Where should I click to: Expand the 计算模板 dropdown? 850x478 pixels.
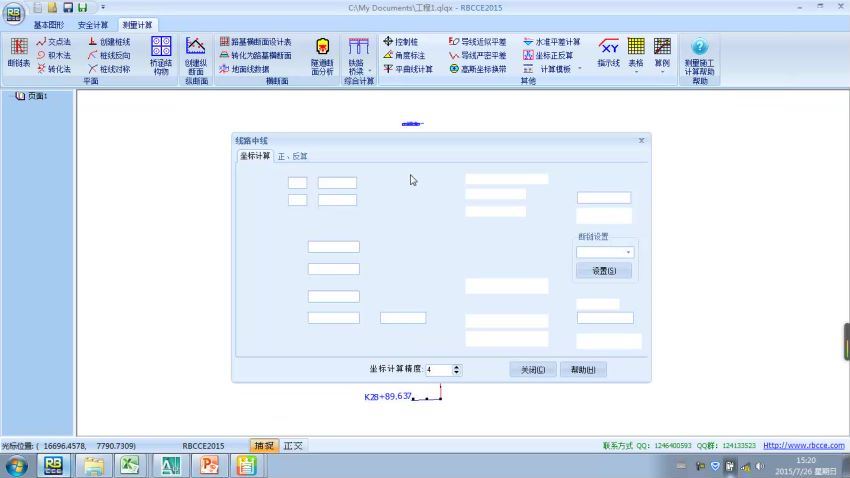click(x=578, y=69)
